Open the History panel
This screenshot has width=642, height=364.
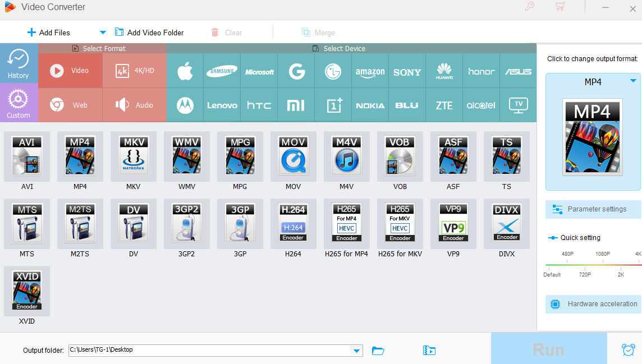(19, 63)
